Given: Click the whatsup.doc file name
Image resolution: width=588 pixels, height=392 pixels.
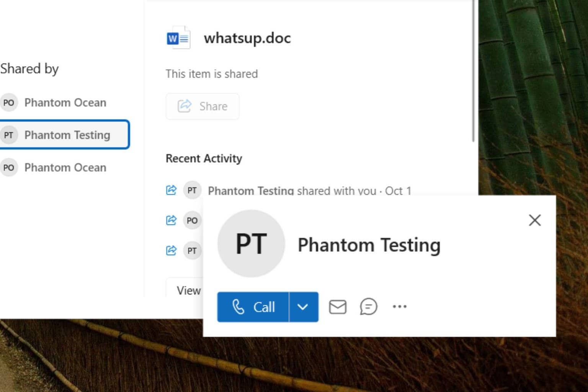Looking at the screenshot, I should tap(247, 38).
